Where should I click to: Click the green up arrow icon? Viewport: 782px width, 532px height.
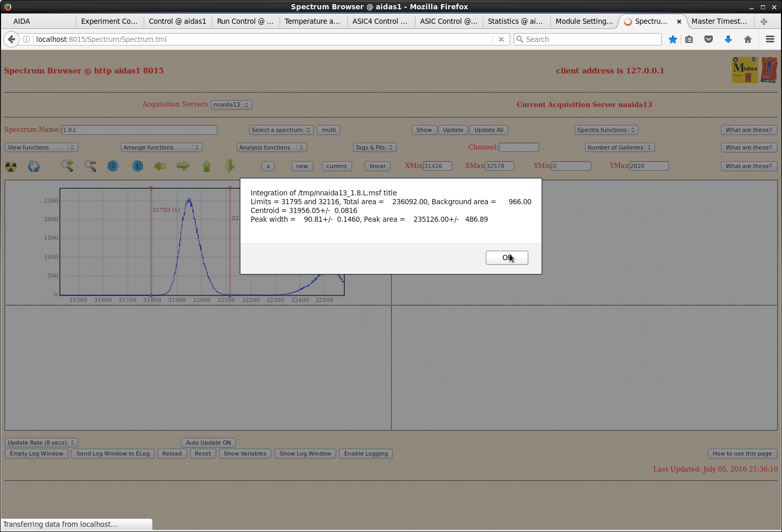[207, 166]
